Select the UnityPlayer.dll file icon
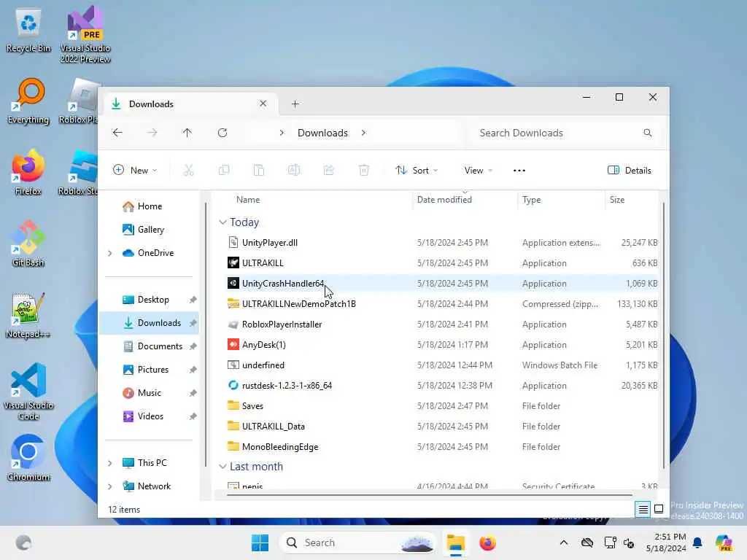Screen dimensions: 747x560 pos(233,242)
